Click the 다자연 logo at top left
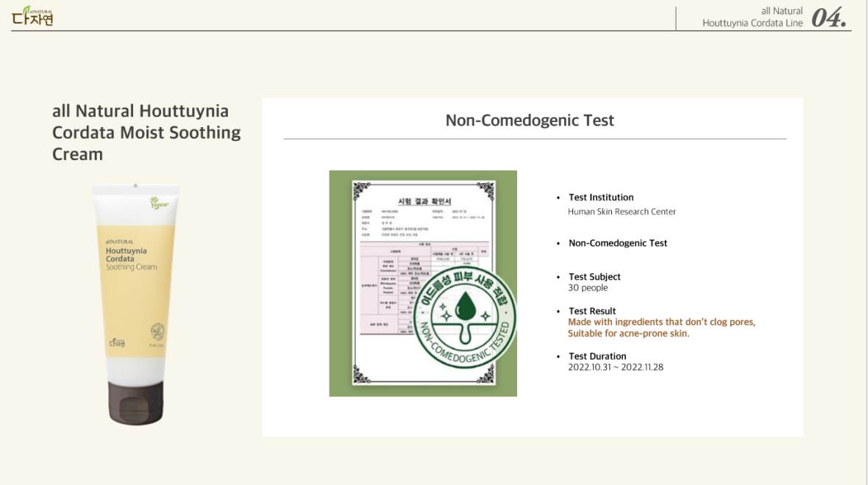The image size is (868, 485). (32, 16)
